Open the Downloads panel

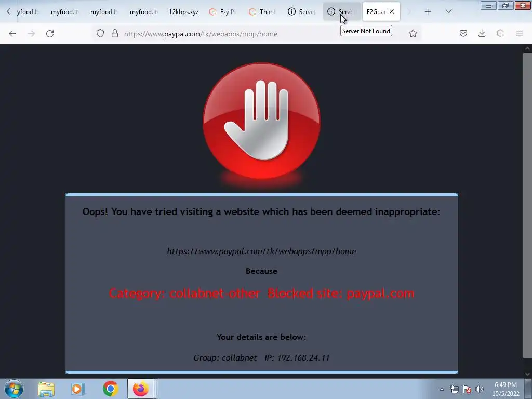482,33
